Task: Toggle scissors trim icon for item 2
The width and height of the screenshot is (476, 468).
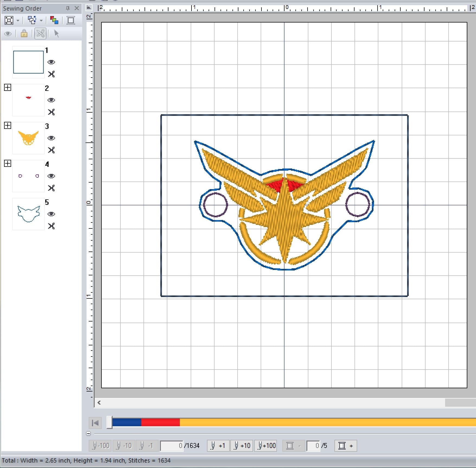Action: (x=51, y=112)
